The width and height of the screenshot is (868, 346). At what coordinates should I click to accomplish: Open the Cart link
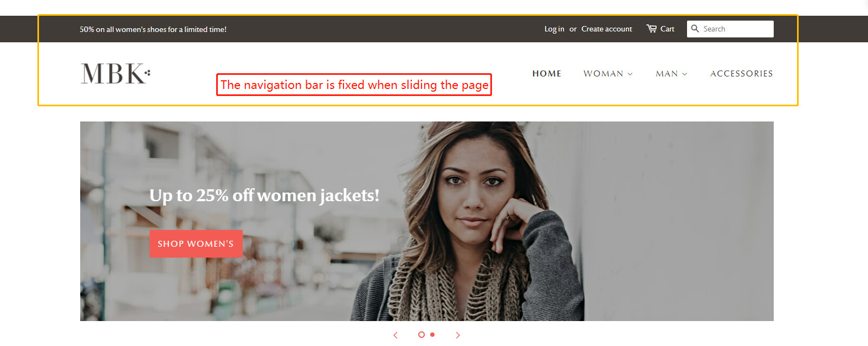(667, 29)
